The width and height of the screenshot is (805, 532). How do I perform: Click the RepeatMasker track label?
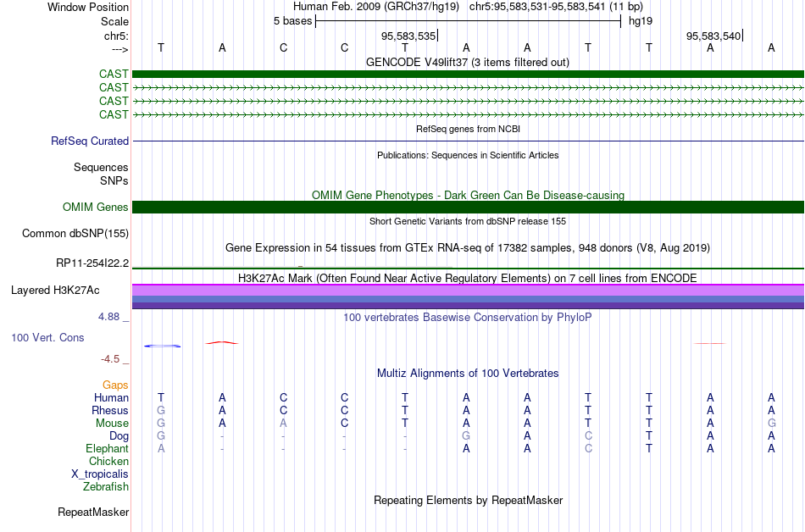click(x=93, y=512)
